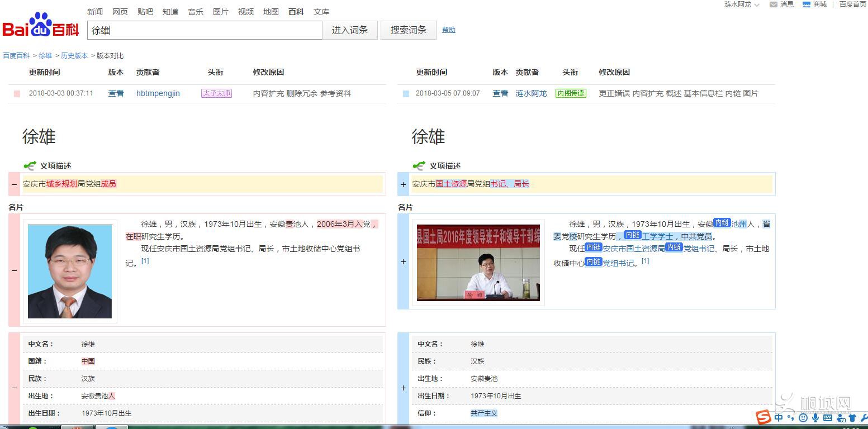
Task: Toggle Sogou punctuation mode icon
Action: click(791, 417)
